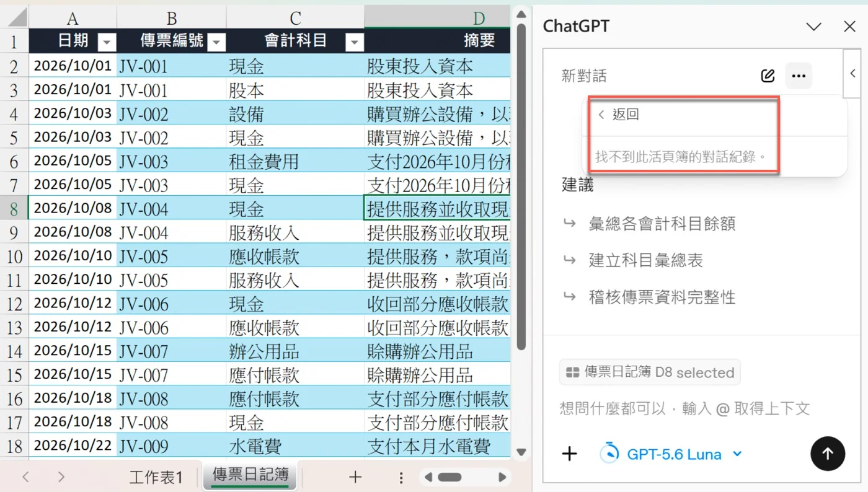Click the vertical scrollbar down arrow

pos(521,452)
